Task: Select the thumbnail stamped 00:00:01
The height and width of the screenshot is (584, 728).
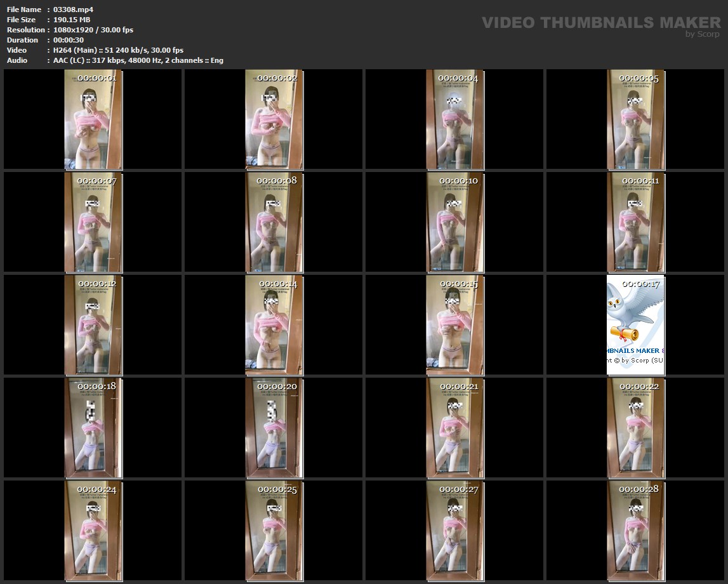Action: (x=93, y=119)
